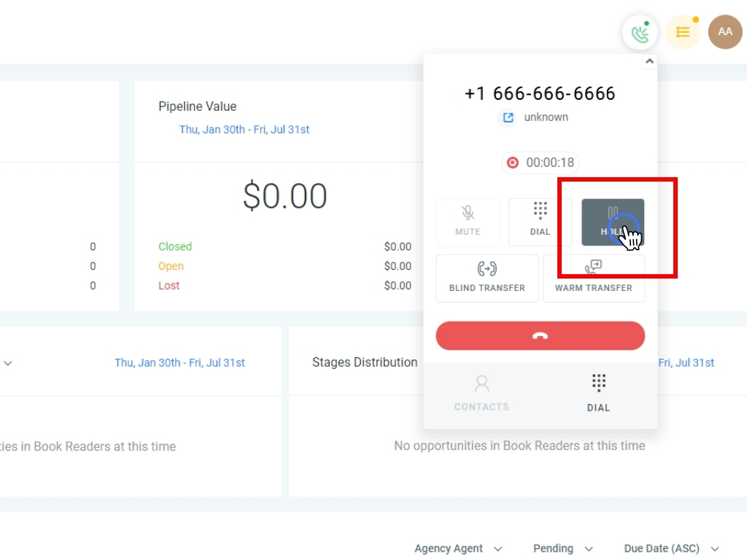Switch to the Contacts tab in dialer
The height and width of the screenshot is (560, 747).
481,394
